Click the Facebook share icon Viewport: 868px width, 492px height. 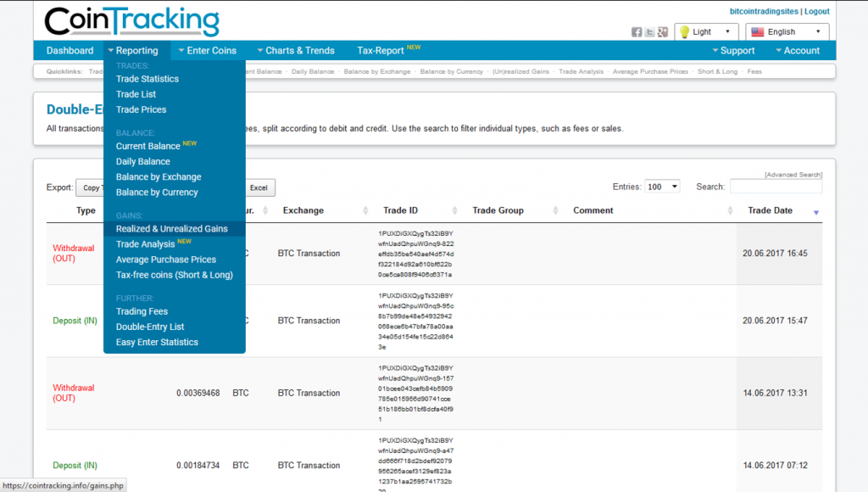coord(637,32)
